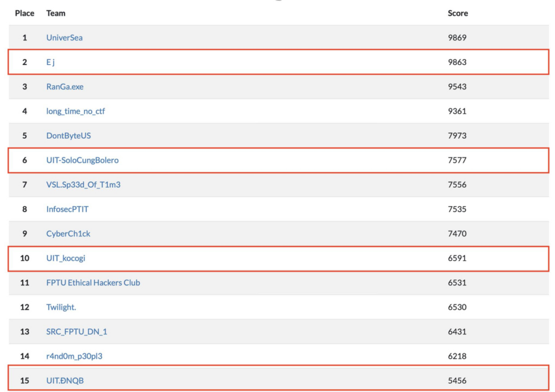
Task: Select the SRC_FPTU_DN_1 team link
Action: [x=77, y=332]
